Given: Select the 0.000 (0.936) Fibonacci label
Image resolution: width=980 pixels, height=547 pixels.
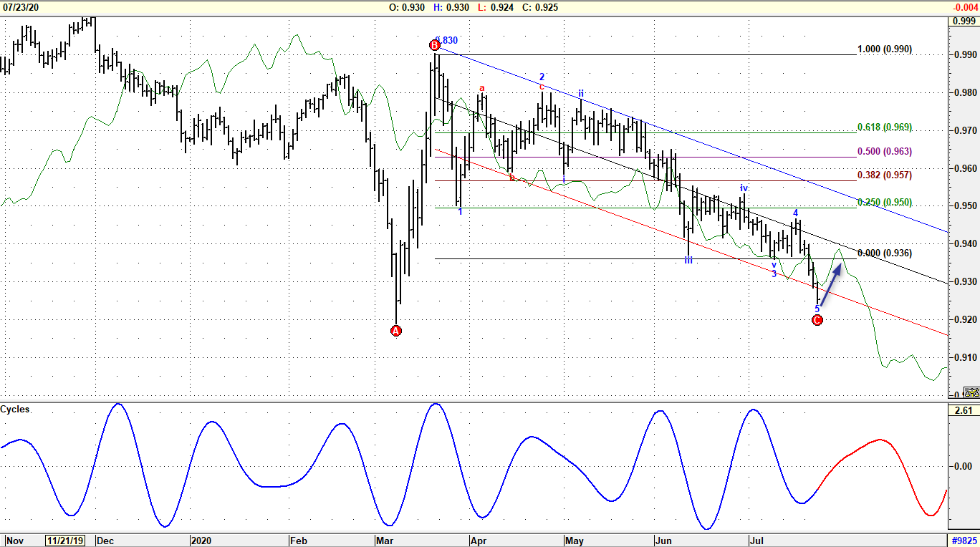Looking at the screenshot, I should (x=885, y=253).
